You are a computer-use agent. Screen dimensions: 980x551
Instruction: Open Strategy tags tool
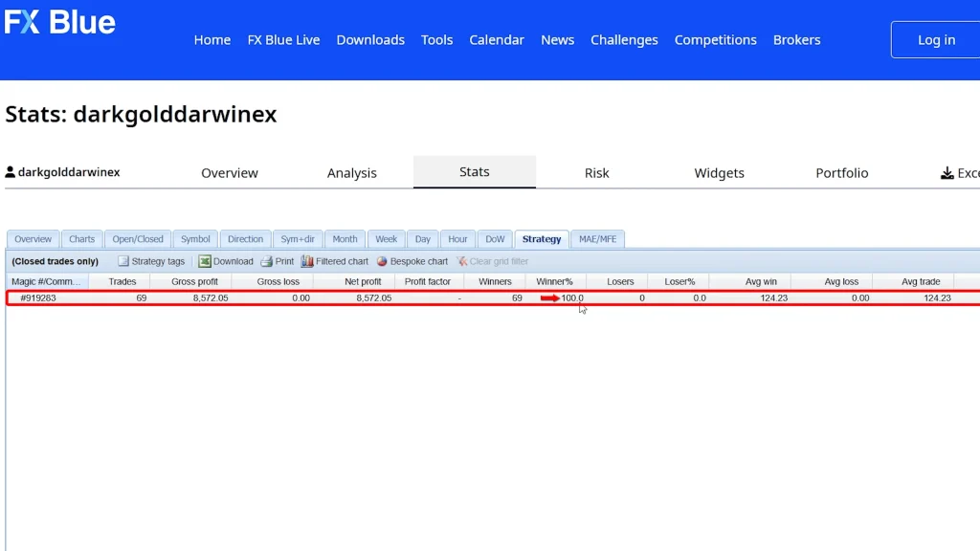coord(151,261)
